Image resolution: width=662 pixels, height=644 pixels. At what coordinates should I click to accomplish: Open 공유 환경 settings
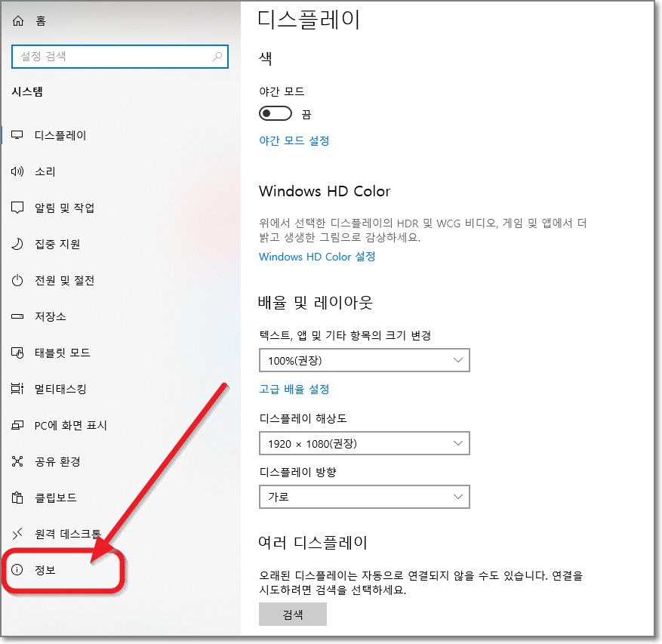(57, 461)
